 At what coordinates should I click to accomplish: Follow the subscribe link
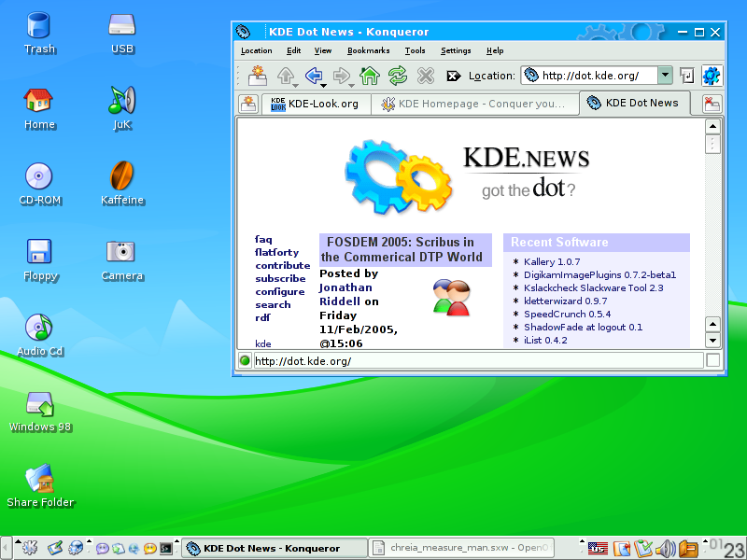[x=280, y=278]
